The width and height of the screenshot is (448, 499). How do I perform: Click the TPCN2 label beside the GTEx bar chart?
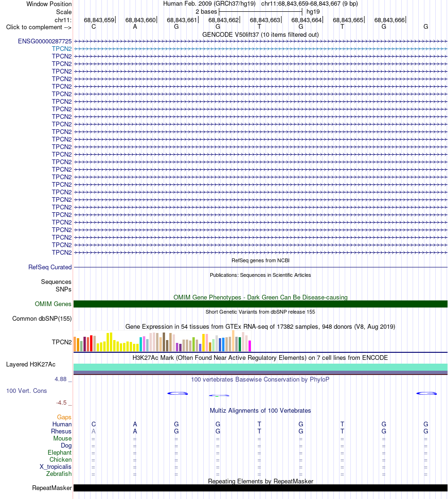point(62,342)
